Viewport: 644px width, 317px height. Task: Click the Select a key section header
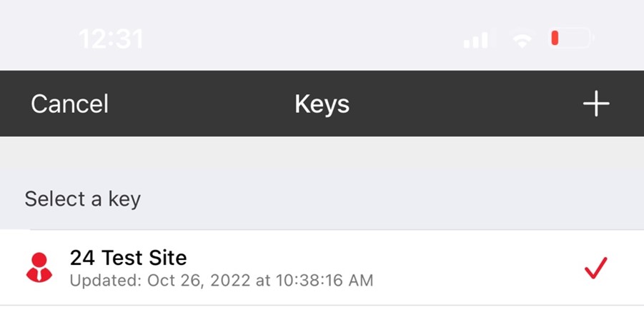pos(82,199)
